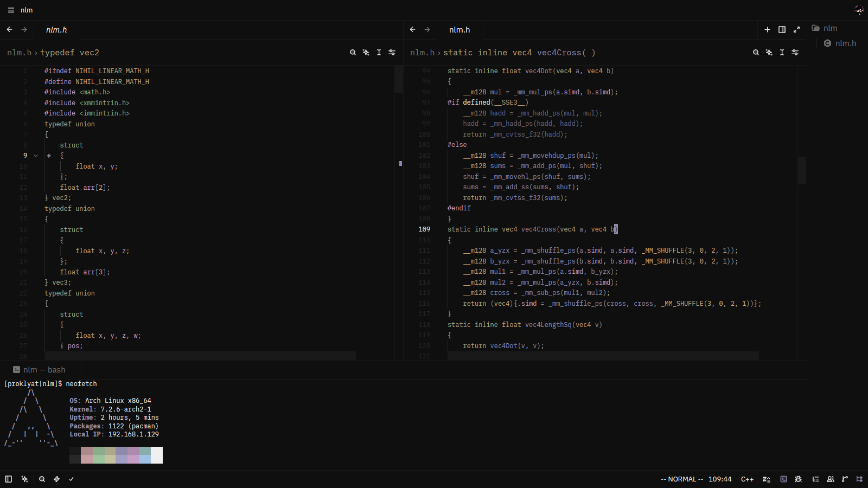Click the vec4Cross breadcrumb symbol
868x488 pixels.
pos(519,53)
